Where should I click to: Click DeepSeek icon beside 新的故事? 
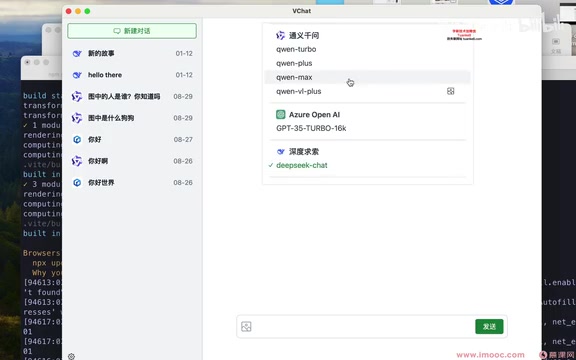(x=77, y=54)
